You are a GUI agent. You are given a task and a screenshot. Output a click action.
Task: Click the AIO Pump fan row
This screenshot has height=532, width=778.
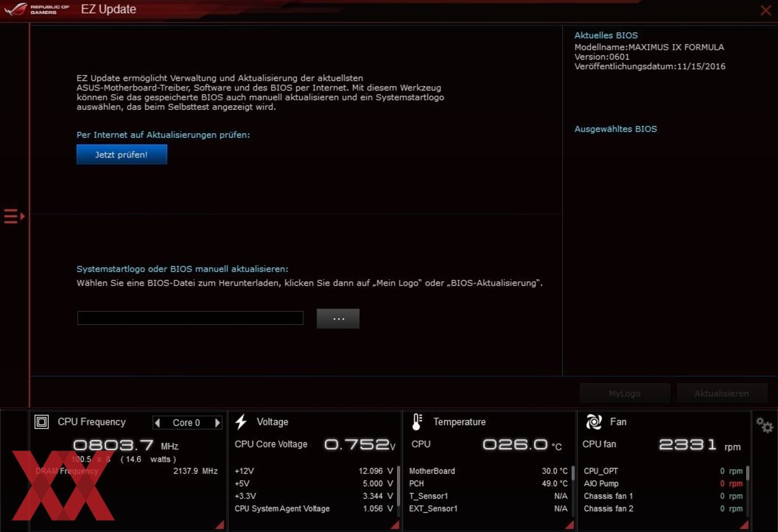coord(663,483)
